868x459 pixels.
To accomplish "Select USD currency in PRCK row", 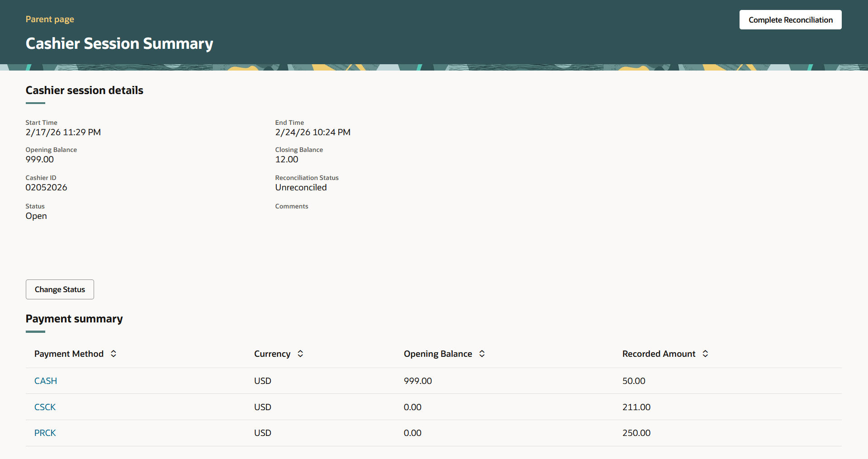I will [263, 433].
